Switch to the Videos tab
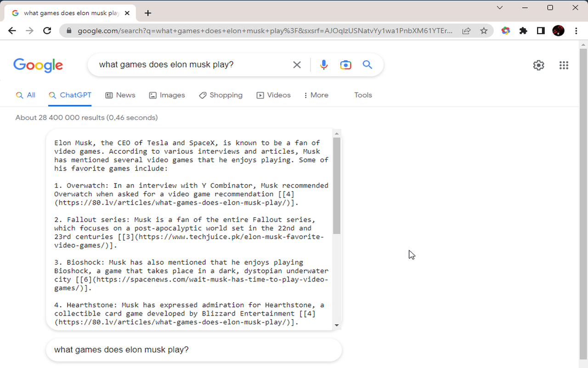Viewport: 588px width, 368px height. coord(273,95)
